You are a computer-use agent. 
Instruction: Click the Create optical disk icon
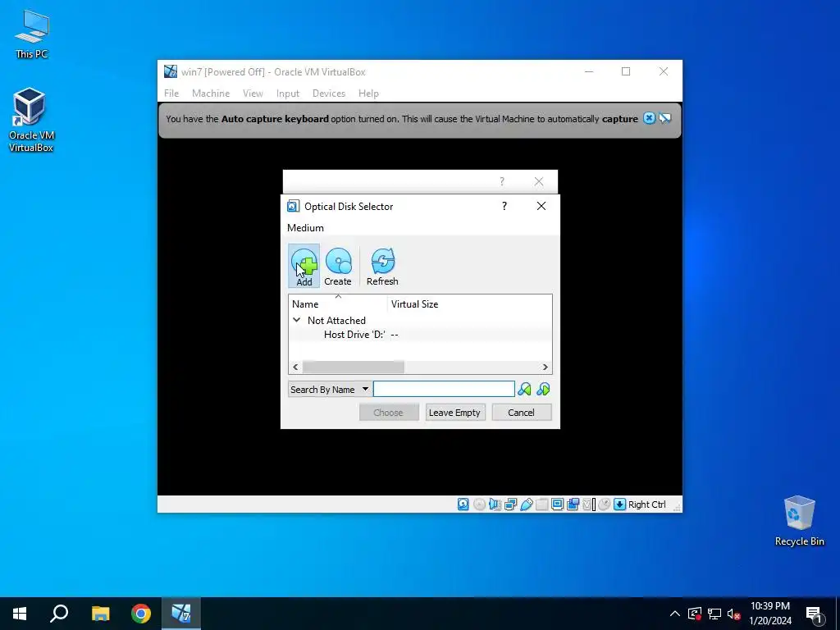click(338, 266)
